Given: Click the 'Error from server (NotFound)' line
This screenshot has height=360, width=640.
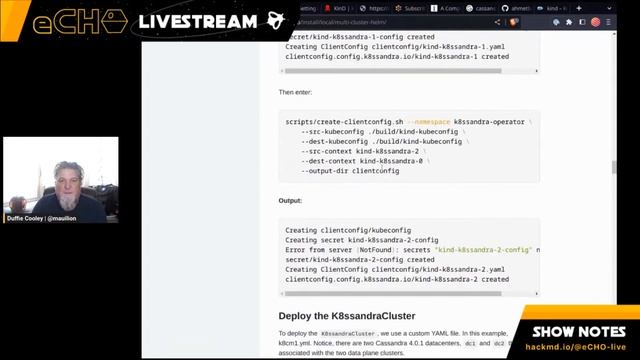Looking at the screenshot, I should (x=412, y=250).
